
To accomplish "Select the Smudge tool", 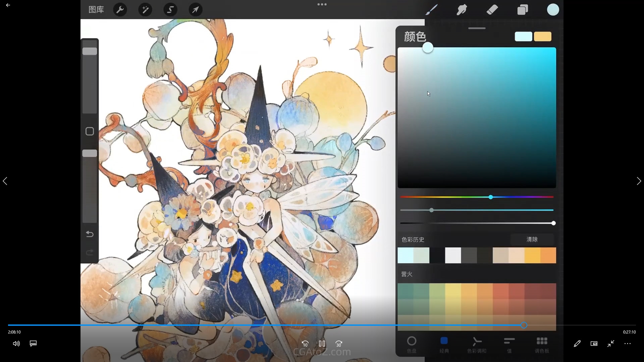I will (x=462, y=10).
